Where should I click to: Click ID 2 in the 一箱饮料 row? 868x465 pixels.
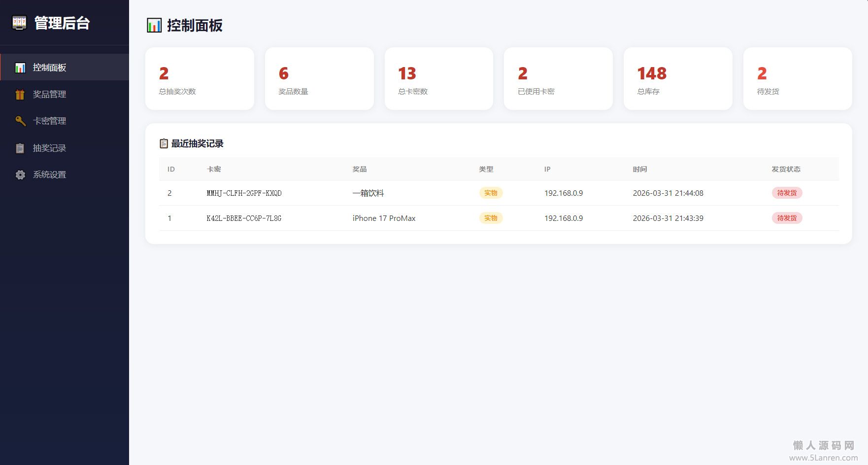[169, 193]
